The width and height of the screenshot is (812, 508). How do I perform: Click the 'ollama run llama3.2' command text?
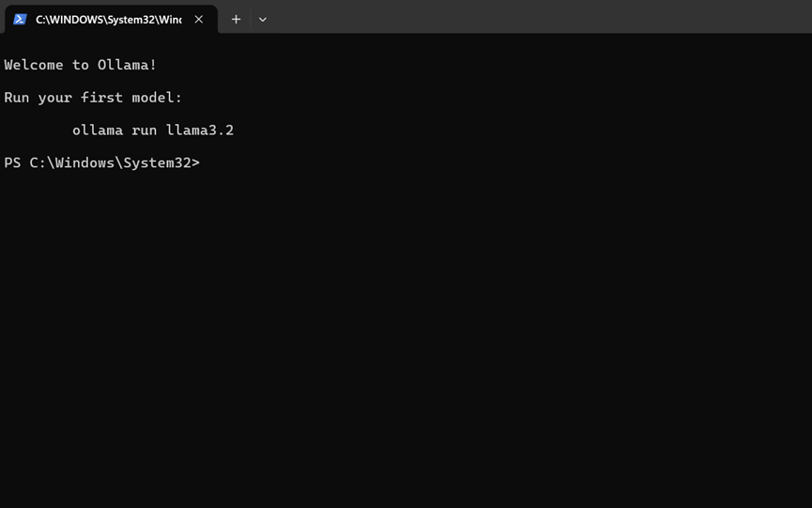click(153, 130)
